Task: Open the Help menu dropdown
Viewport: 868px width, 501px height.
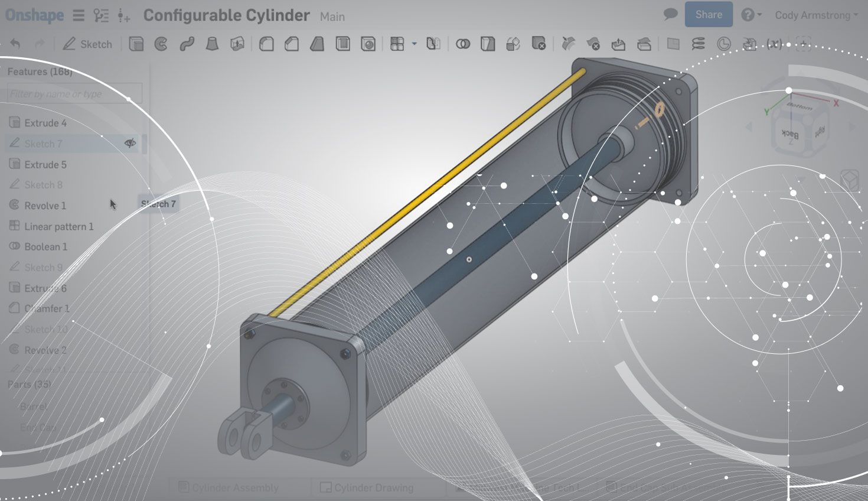Action: (751, 15)
